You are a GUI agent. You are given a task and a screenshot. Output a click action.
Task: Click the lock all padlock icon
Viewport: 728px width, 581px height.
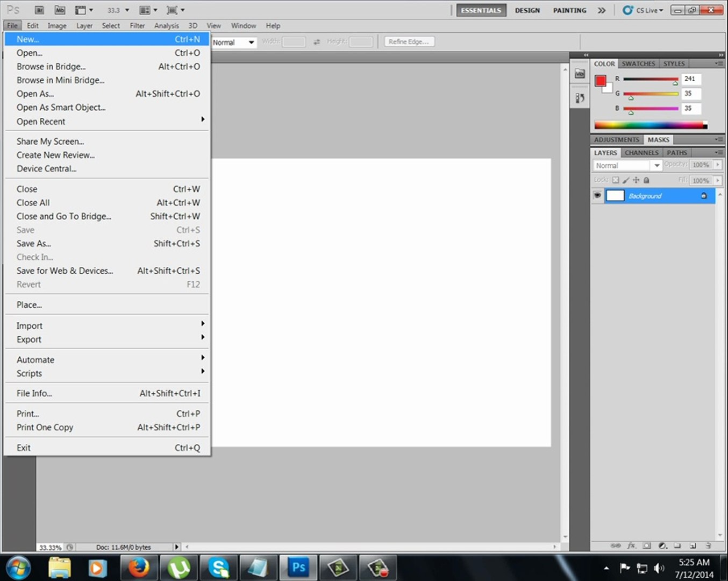(646, 180)
